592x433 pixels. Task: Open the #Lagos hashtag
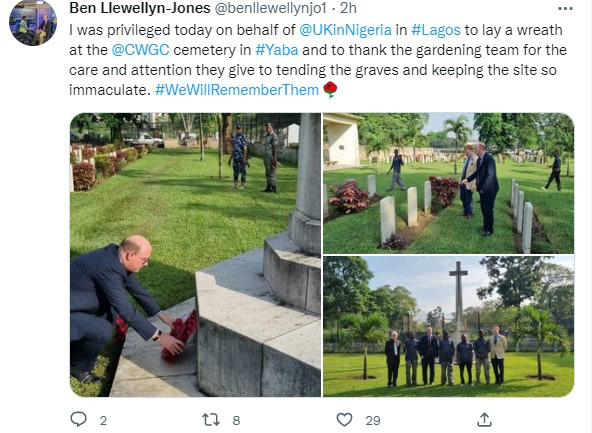tap(436, 30)
